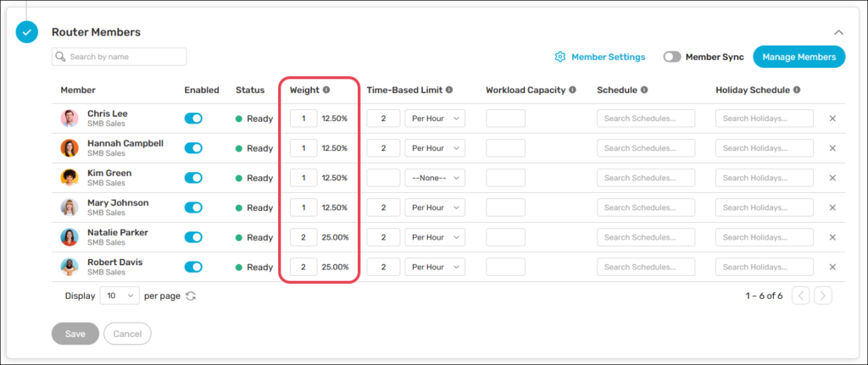This screenshot has height=365, width=868.
Task: Click the blue checkmark step icon
Action: (27, 32)
